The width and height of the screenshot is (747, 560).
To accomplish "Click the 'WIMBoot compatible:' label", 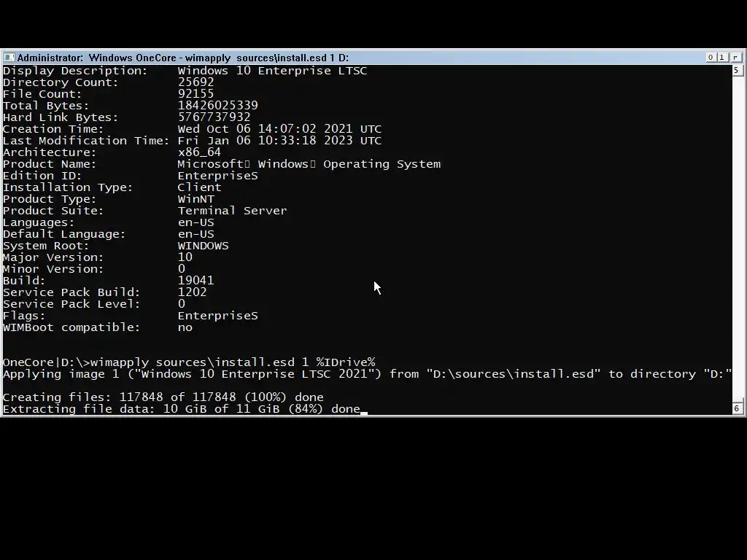I will click(x=71, y=327).
